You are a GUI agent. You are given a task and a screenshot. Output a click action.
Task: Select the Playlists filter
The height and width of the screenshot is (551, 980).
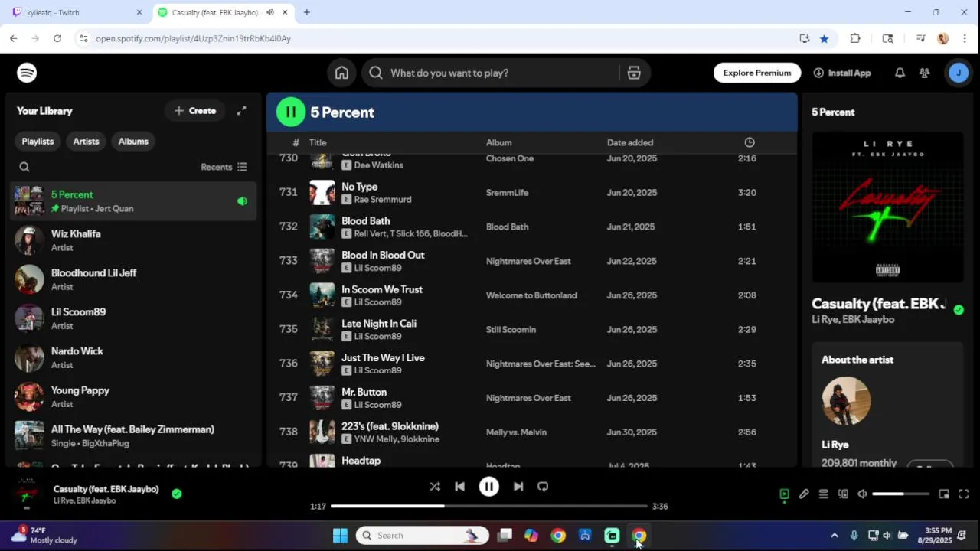click(38, 142)
